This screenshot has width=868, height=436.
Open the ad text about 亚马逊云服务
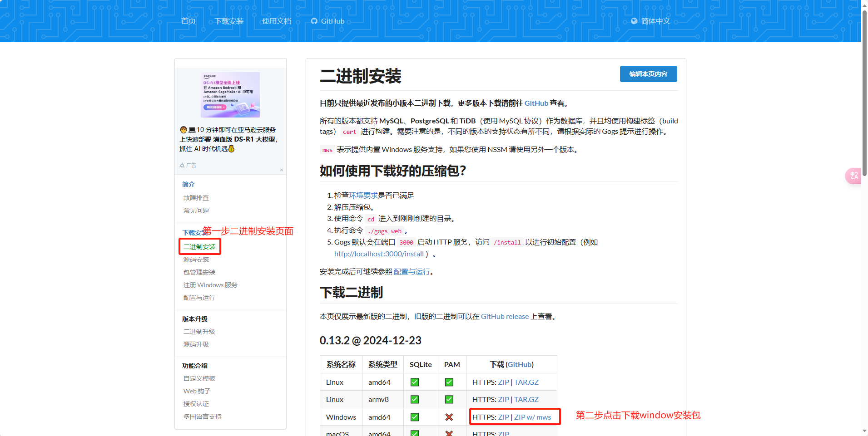[x=228, y=139]
